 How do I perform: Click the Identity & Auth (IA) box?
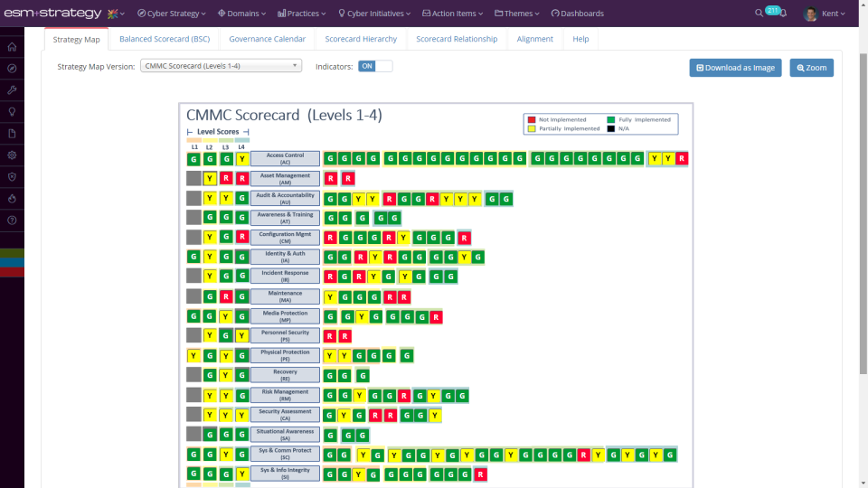click(285, 257)
